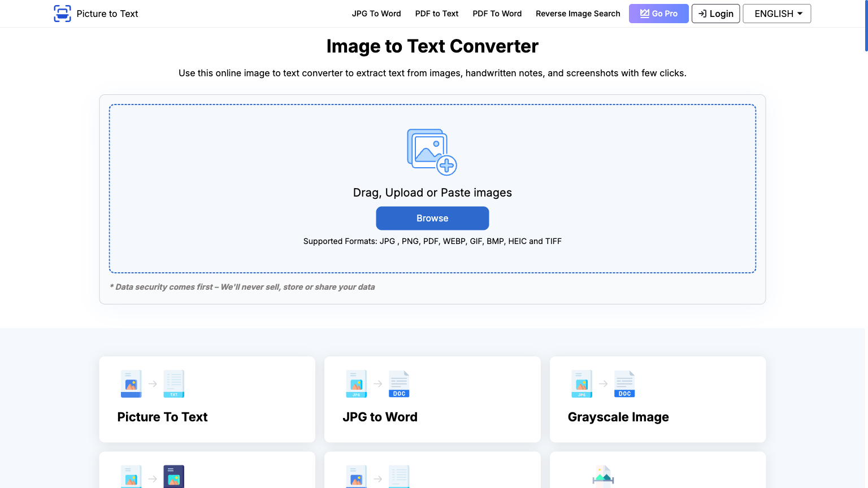This screenshot has height=488, width=868.
Task: Click the Browse button to upload images
Action: coord(432,218)
